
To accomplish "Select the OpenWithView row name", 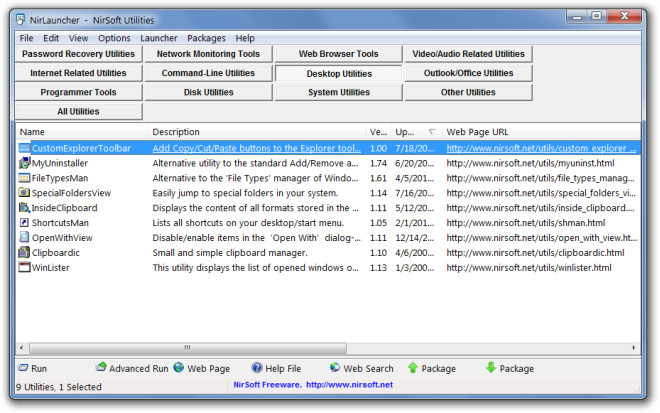I will pyautogui.click(x=62, y=238).
